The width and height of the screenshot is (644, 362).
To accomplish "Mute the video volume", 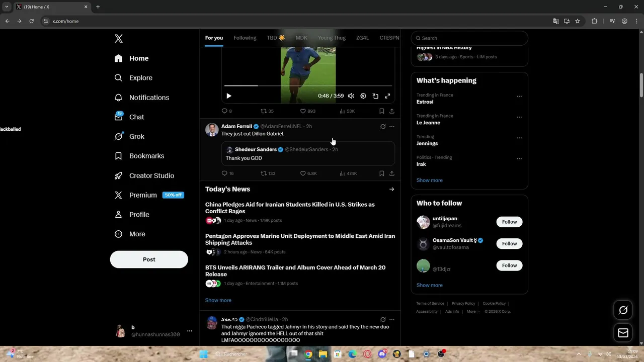I will [x=351, y=96].
